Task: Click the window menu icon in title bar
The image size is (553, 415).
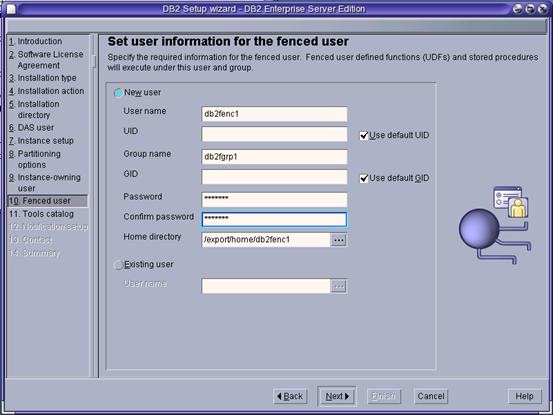Action: point(11,9)
